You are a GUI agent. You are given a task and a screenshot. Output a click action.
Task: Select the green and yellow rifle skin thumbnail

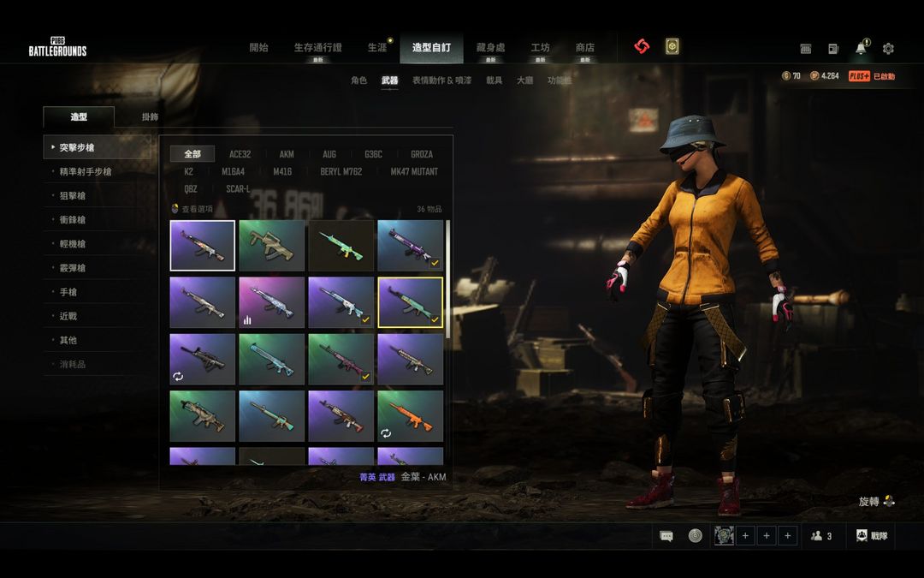point(341,246)
